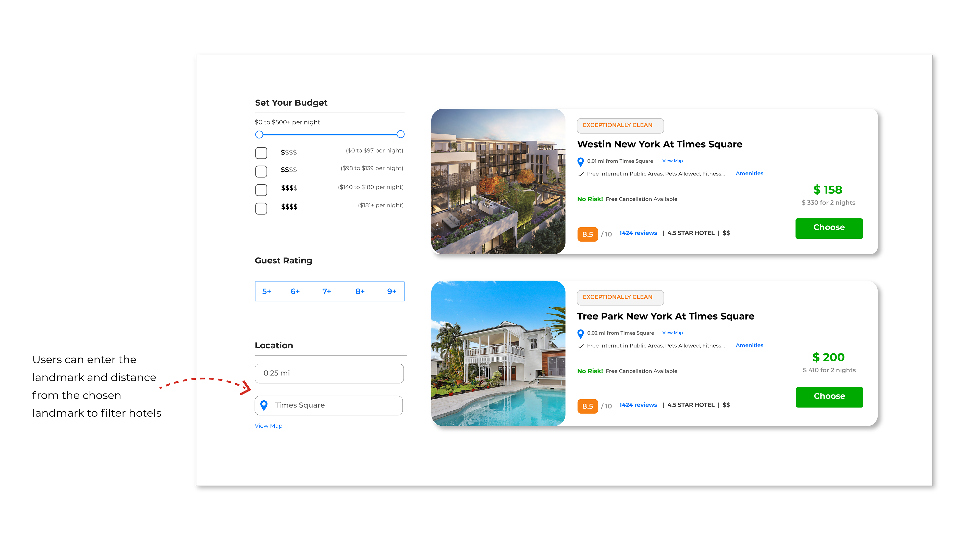Click the Times Square landmark input field
The height and width of the screenshot is (547, 980).
click(x=329, y=405)
